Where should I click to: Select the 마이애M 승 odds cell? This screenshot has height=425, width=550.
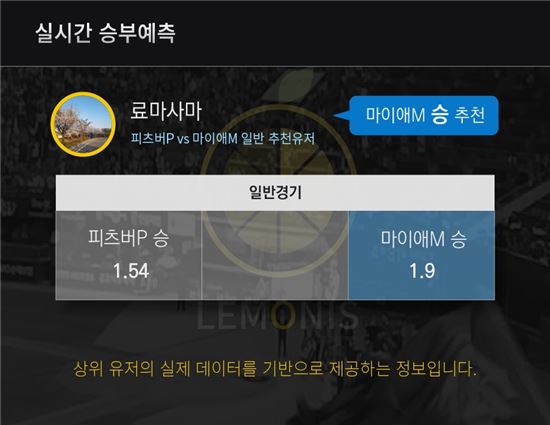click(x=421, y=255)
